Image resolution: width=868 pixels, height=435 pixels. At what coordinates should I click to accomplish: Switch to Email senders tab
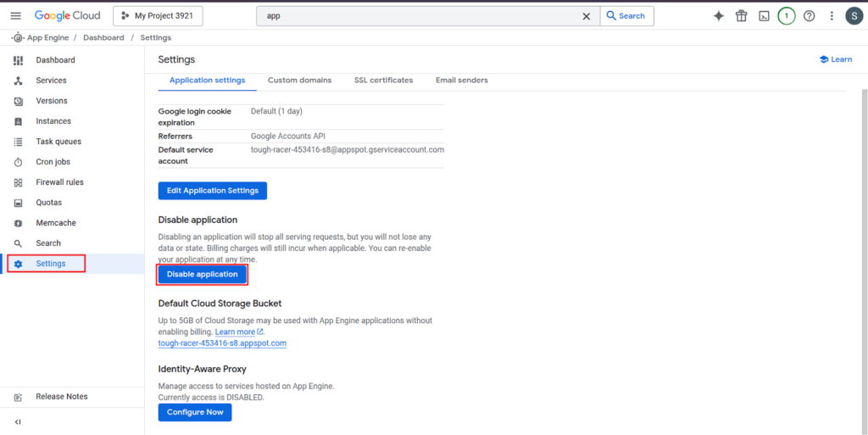(462, 81)
